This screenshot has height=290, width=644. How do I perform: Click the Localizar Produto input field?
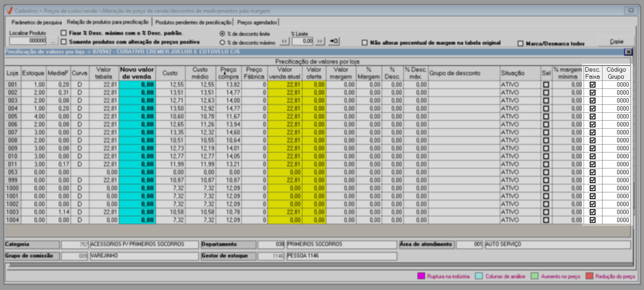point(28,41)
